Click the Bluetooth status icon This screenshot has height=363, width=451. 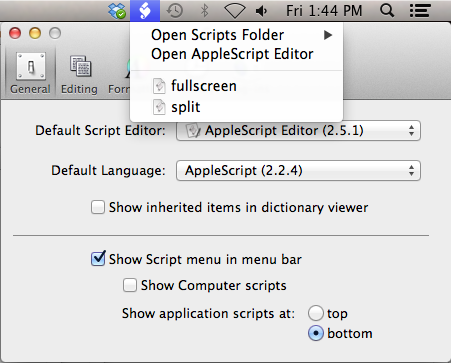(x=204, y=11)
